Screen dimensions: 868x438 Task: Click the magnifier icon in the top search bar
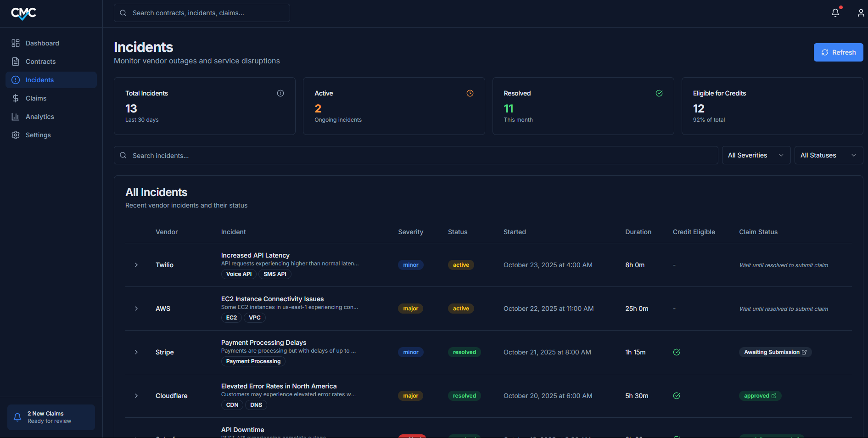[x=123, y=12]
